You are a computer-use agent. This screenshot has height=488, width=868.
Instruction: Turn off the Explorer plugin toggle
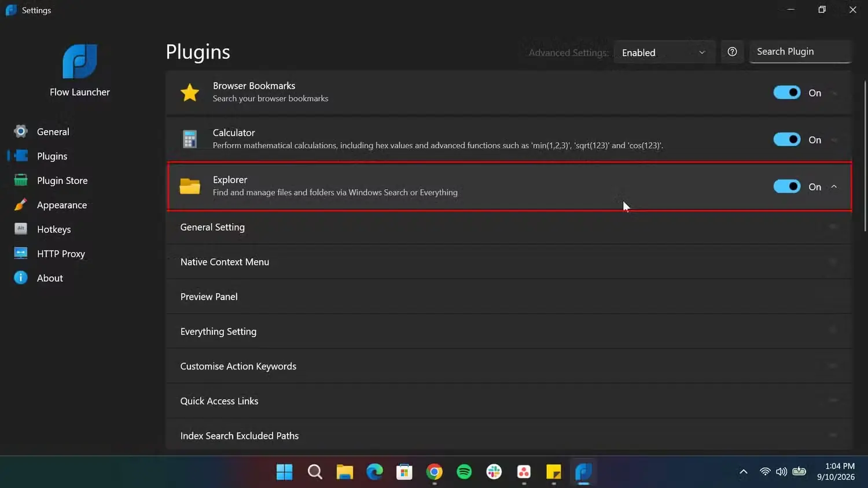coord(787,186)
